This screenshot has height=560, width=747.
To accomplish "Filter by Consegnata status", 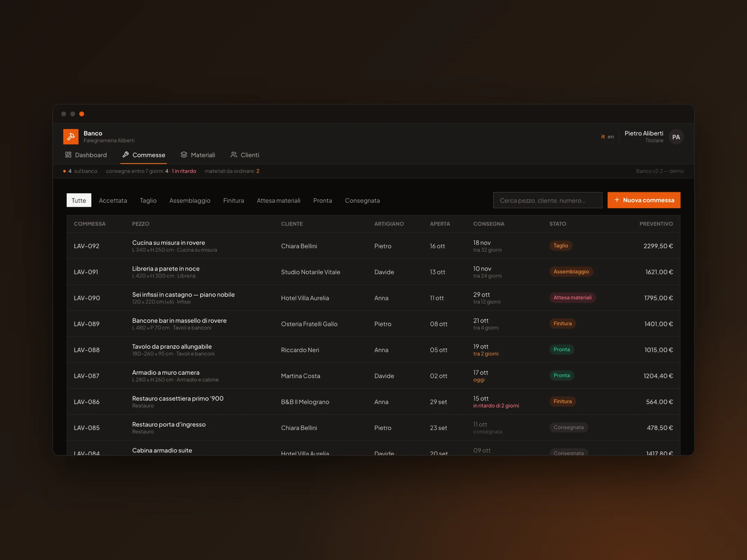I will 362,200.
